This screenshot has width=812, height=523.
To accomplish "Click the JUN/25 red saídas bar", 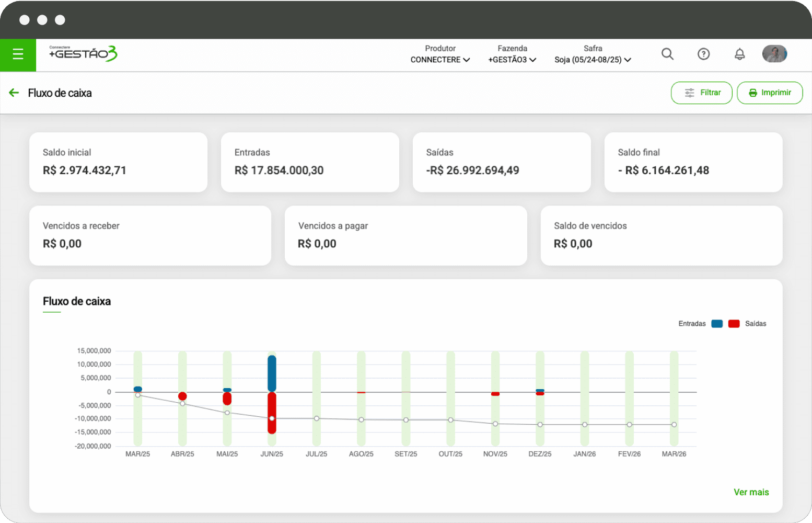I will (272, 405).
